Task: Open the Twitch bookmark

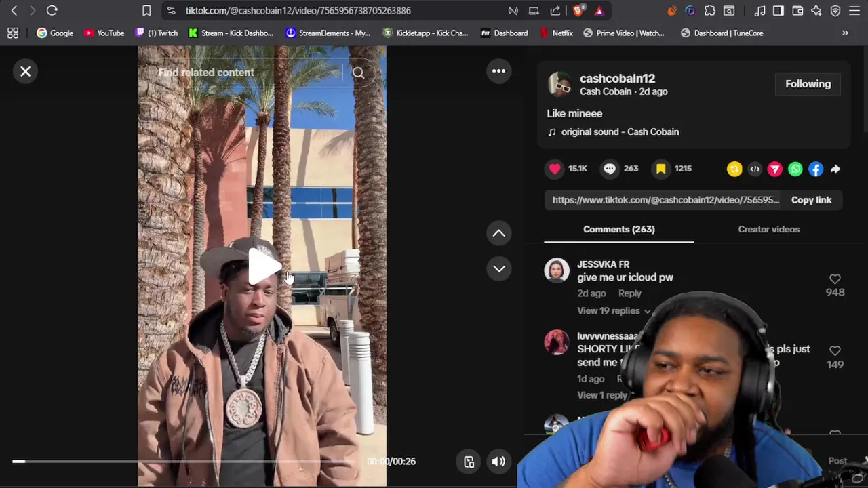Action: (157, 33)
